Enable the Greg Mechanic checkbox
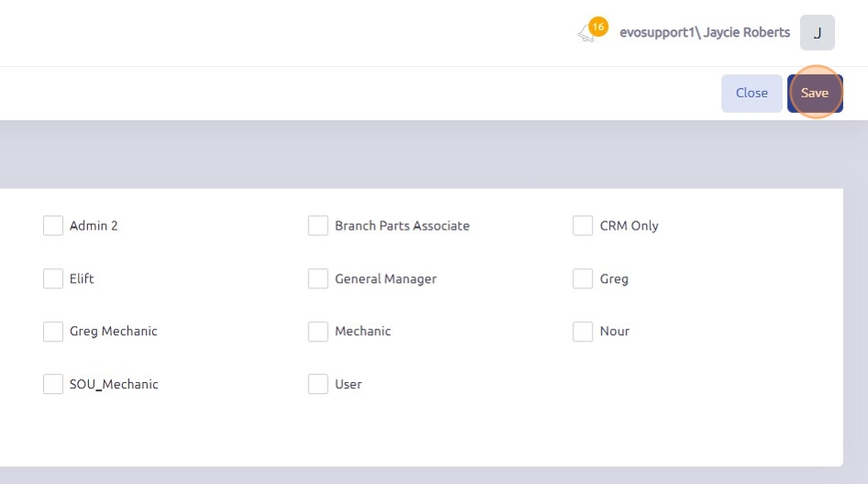 [x=53, y=332]
